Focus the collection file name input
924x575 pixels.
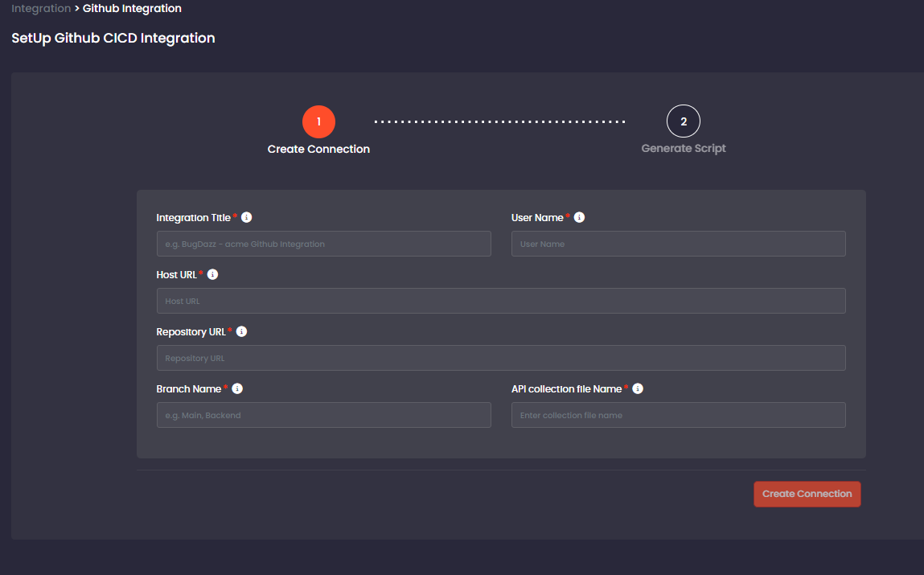tap(678, 415)
